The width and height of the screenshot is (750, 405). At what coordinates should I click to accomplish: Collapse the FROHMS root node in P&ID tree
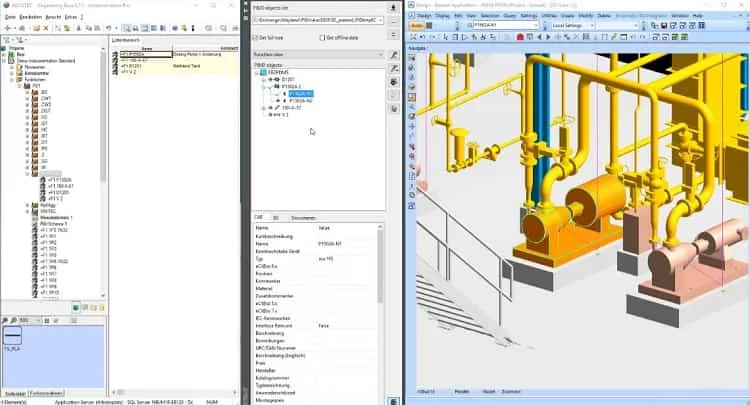click(x=256, y=72)
